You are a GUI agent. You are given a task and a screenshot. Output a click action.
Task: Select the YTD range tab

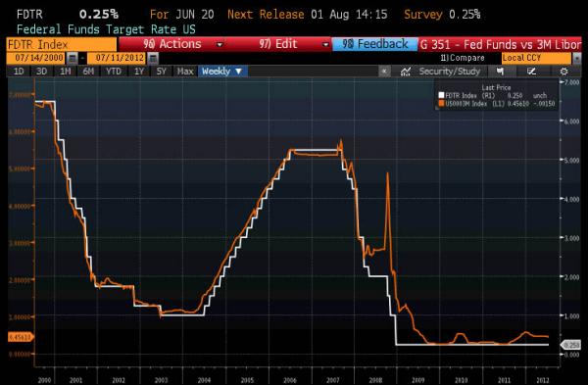[114, 72]
